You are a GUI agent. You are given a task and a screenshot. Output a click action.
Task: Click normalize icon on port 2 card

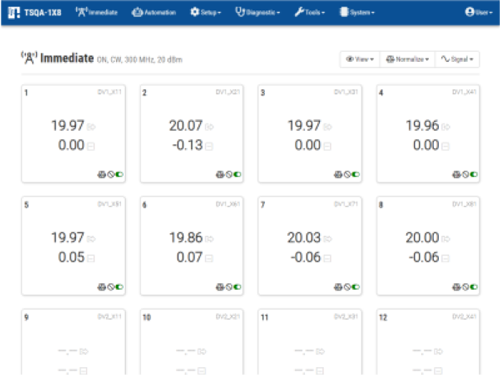pos(220,174)
